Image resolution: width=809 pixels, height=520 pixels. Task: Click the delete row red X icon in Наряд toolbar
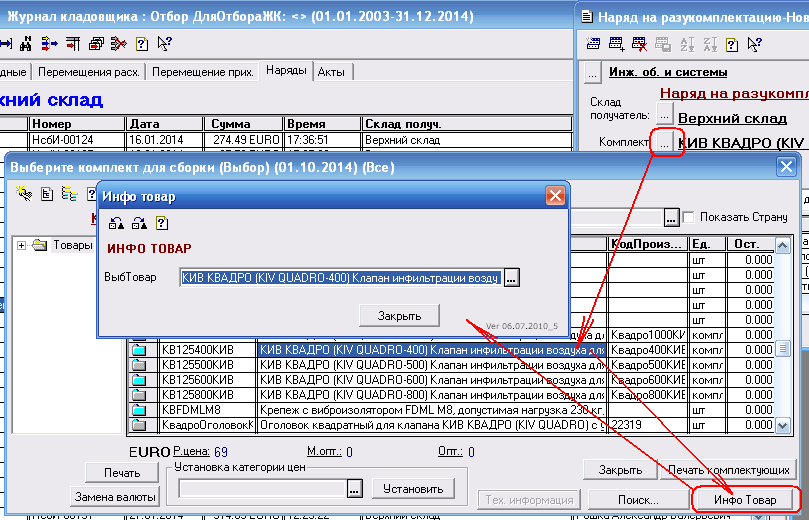[640, 44]
